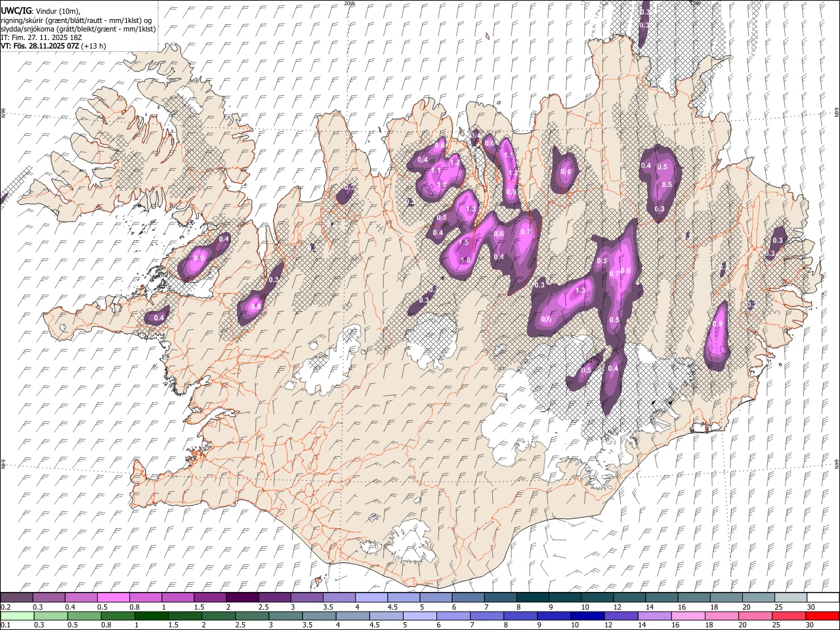Select the white 30+ swatch in upper scale
The height and width of the screenshot is (630, 840).
click(823, 598)
